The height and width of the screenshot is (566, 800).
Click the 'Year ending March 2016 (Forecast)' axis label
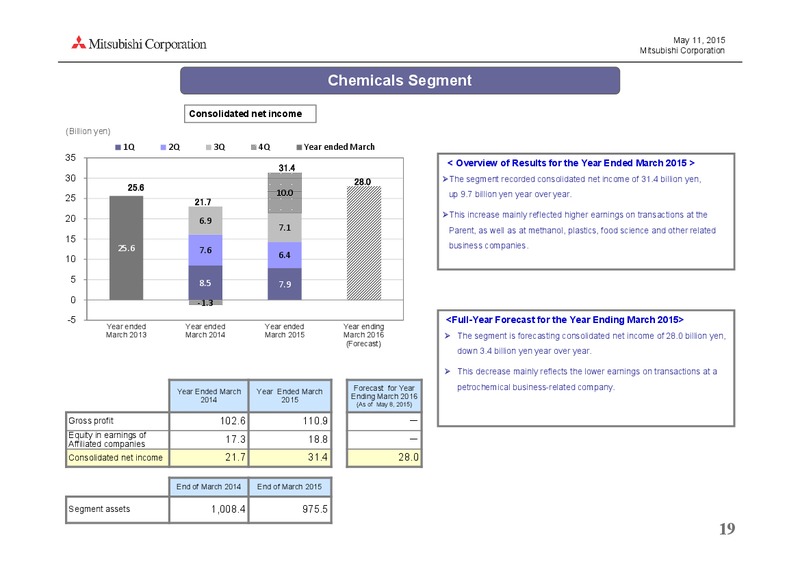pyautogui.click(x=363, y=335)
